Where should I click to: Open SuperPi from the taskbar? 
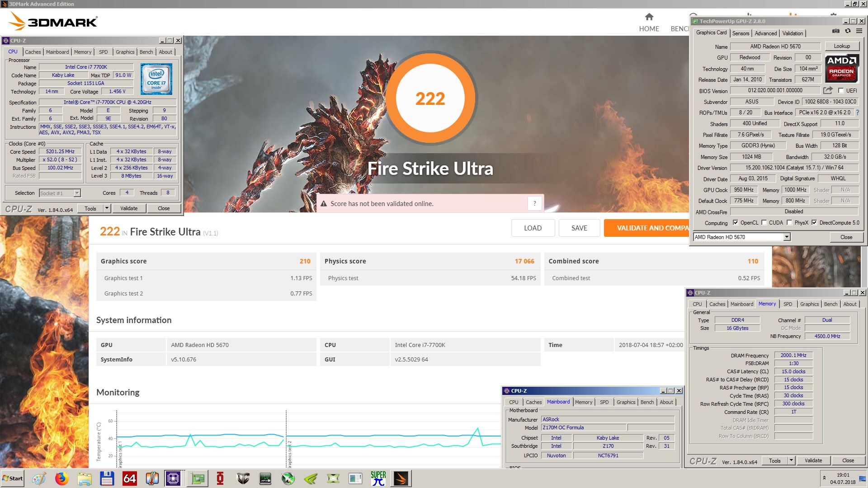pos(378,479)
